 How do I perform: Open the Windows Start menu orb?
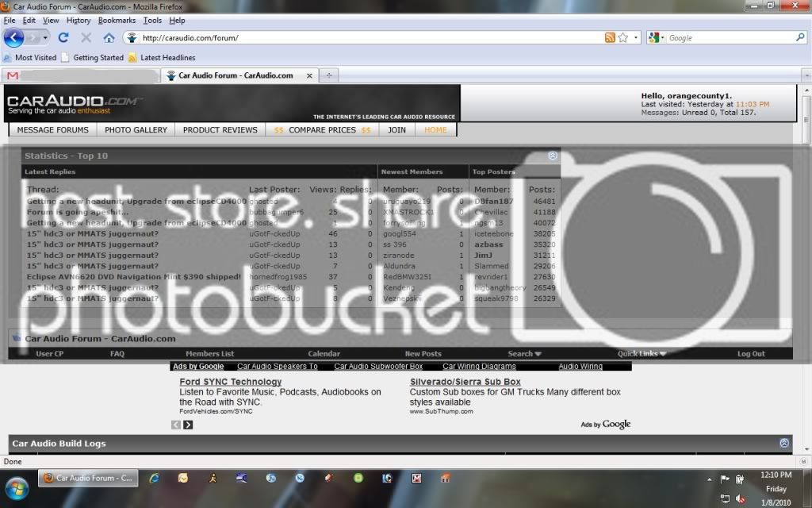point(17,489)
